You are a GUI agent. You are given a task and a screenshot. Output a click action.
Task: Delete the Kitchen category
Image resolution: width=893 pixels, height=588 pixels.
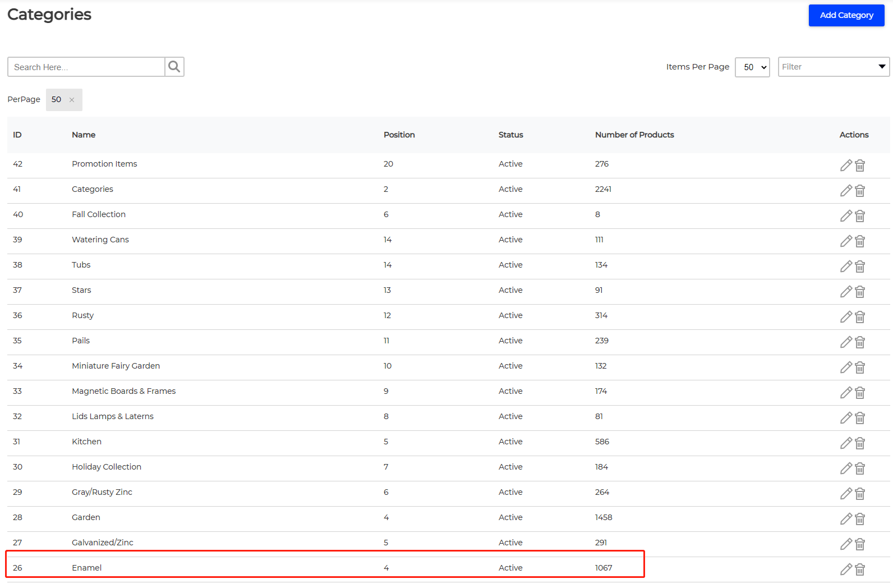click(x=860, y=443)
